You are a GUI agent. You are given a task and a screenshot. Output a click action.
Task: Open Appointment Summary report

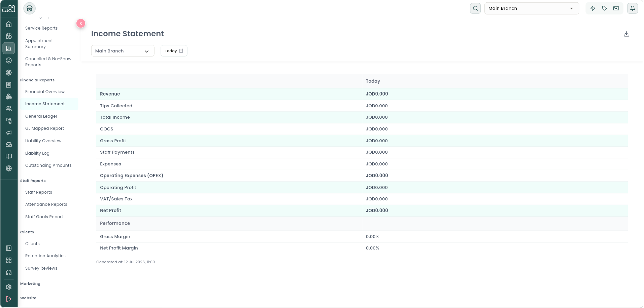click(x=39, y=44)
